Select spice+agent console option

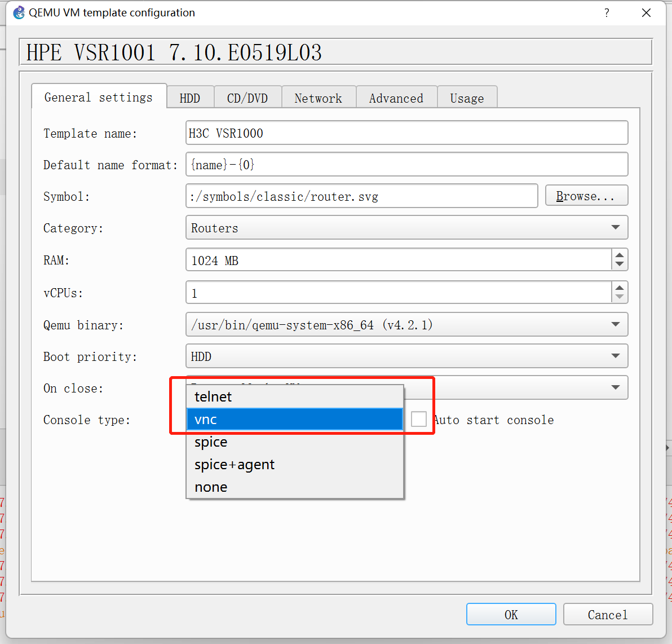point(295,464)
